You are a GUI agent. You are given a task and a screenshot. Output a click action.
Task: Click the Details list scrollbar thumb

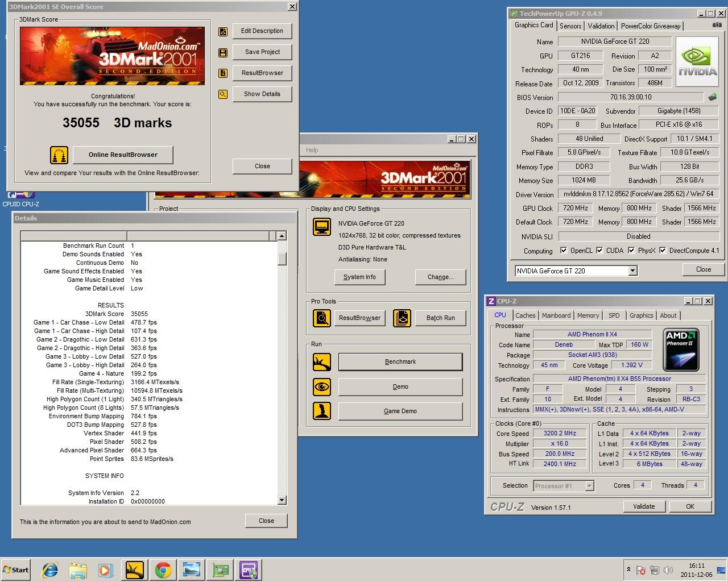[x=282, y=259]
